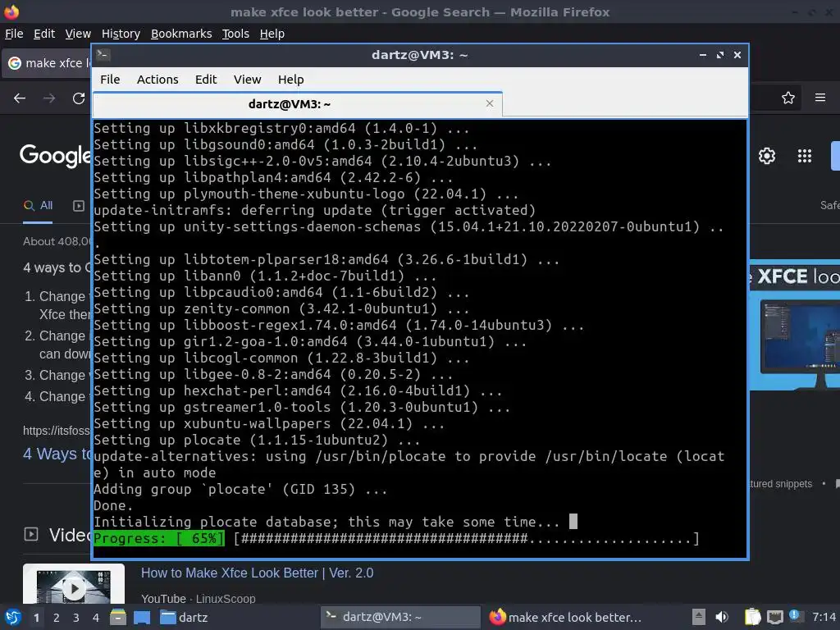The image size is (840, 630).
Task: Click the Google logo
Action: [x=56, y=155]
